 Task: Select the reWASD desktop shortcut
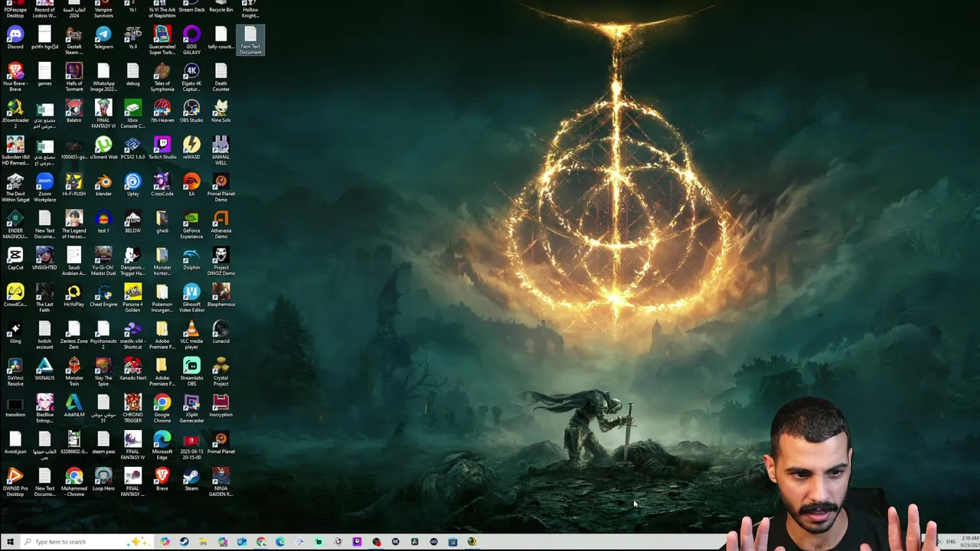click(191, 148)
